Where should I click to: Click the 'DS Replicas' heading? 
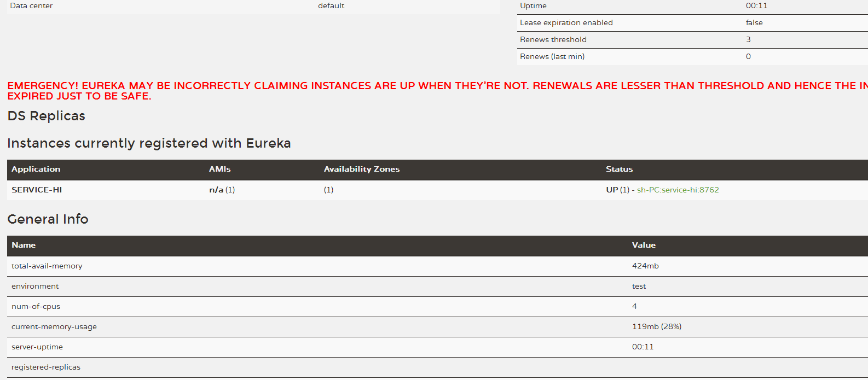pyautogui.click(x=47, y=116)
